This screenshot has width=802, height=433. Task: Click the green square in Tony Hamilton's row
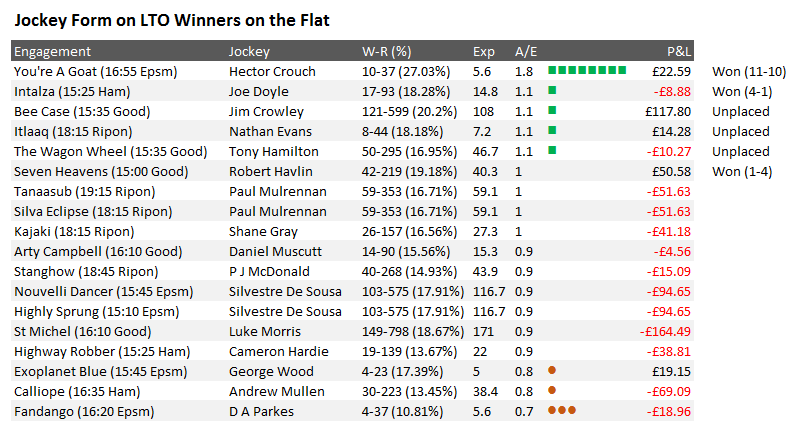[552, 150]
